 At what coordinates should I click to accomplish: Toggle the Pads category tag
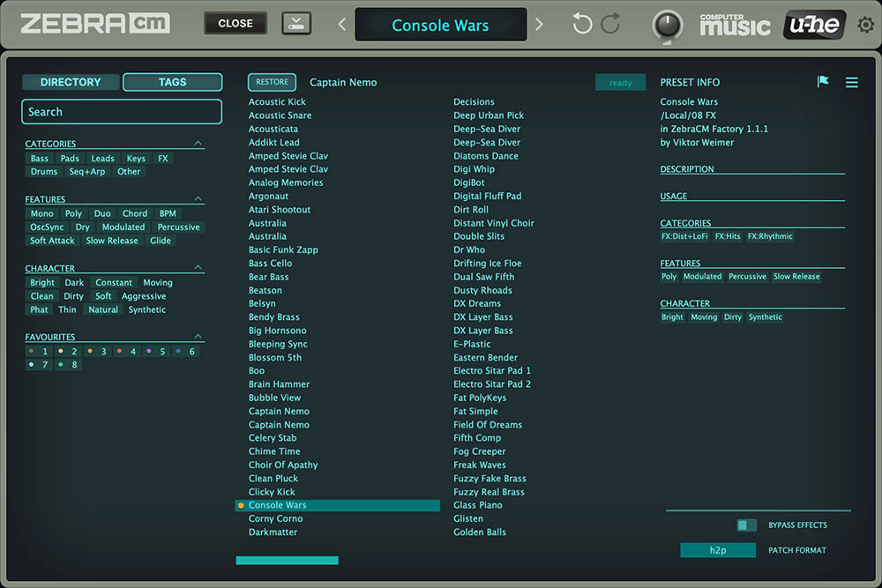coord(70,159)
